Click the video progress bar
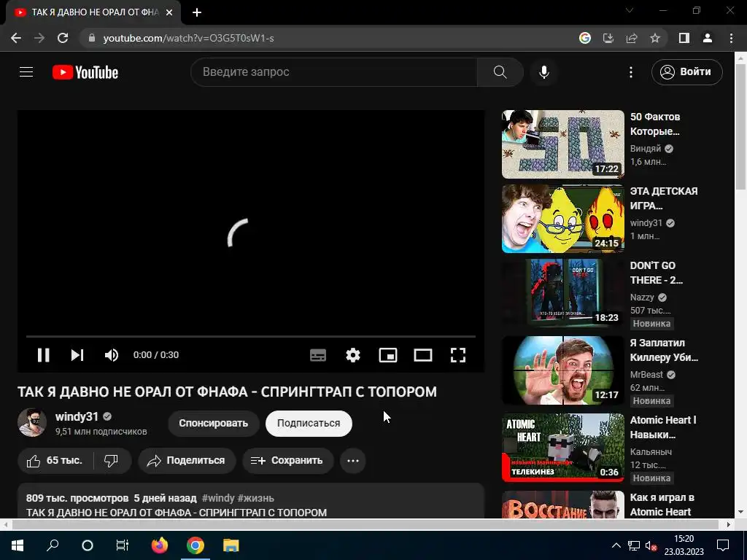This screenshot has height=560, width=747. click(251, 336)
